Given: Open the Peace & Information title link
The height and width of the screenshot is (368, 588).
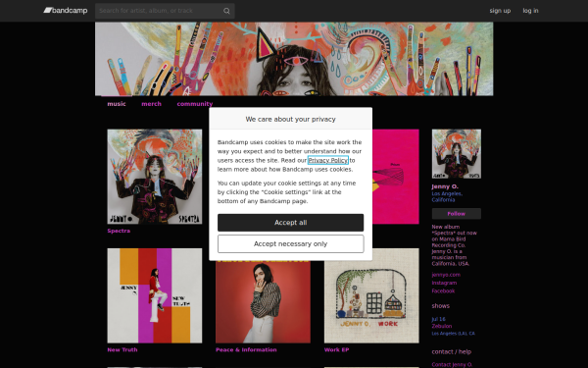Looking at the screenshot, I should [246, 350].
